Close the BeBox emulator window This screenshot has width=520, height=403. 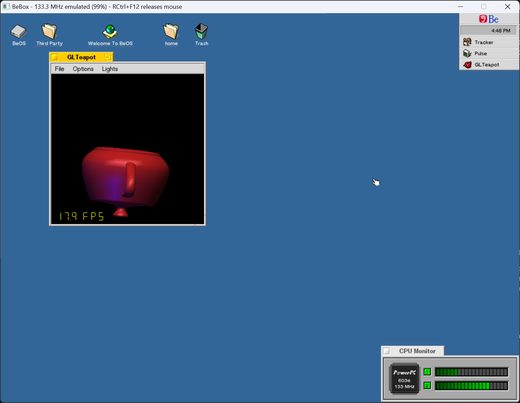tap(507, 6)
